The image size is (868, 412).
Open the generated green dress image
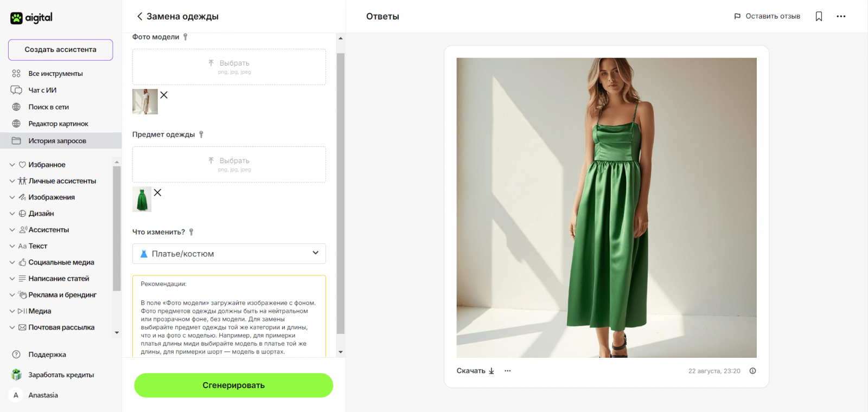[x=607, y=208]
